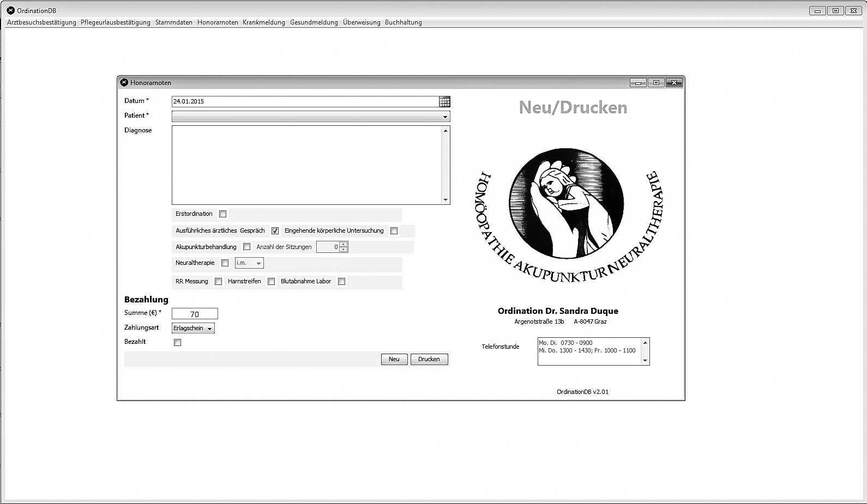Close the main OrdinationDB window
Viewport: 867px width, 504px height.
tap(853, 11)
